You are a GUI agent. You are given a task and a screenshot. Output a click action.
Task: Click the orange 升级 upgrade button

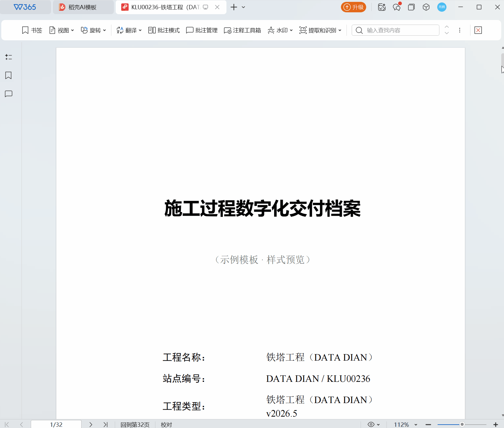[354, 7]
